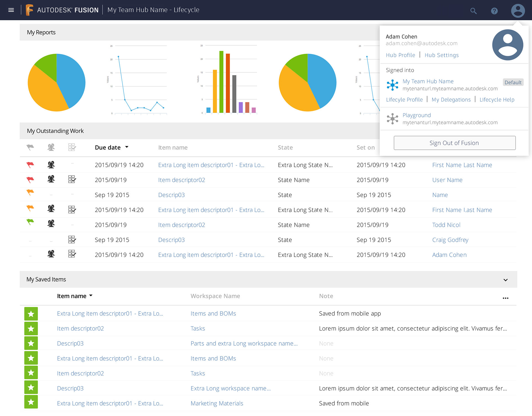Click the search magnifier icon
The height and width of the screenshot is (416, 532).
point(473,11)
